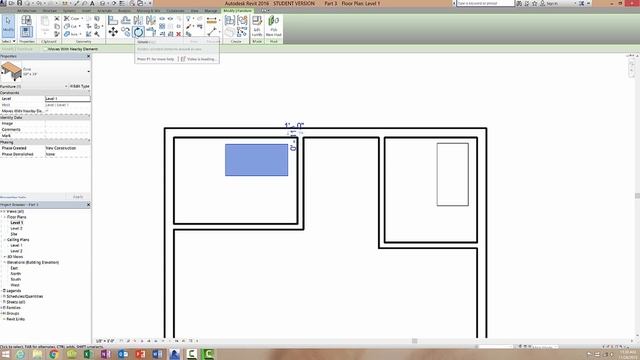Click the selected blue desk in plan

(x=256, y=160)
